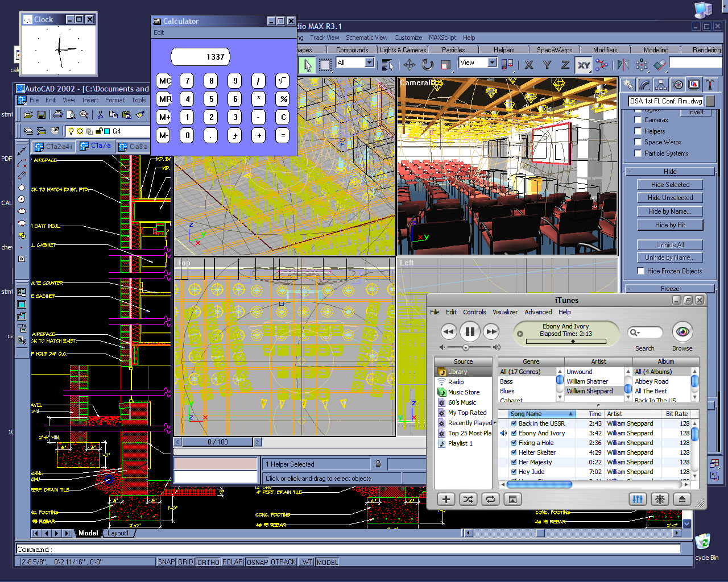Viewport: 728px width, 582px height.
Task: Open MAXScript menu in 3ds MAX
Action: [x=442, y=38]
